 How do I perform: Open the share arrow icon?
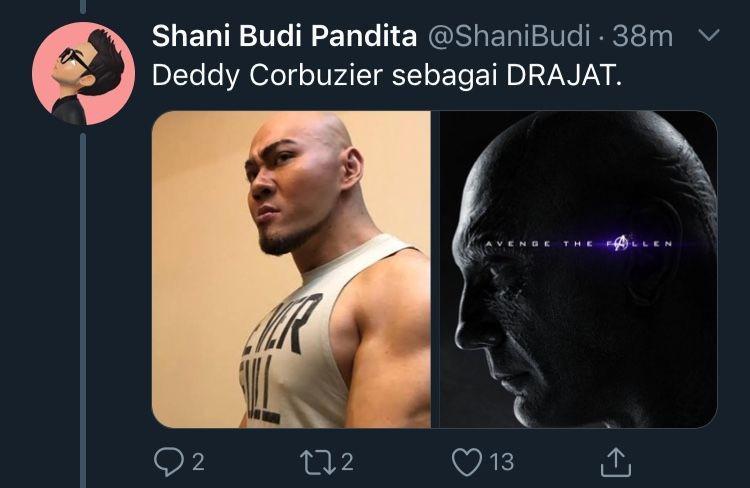(616, 462)
